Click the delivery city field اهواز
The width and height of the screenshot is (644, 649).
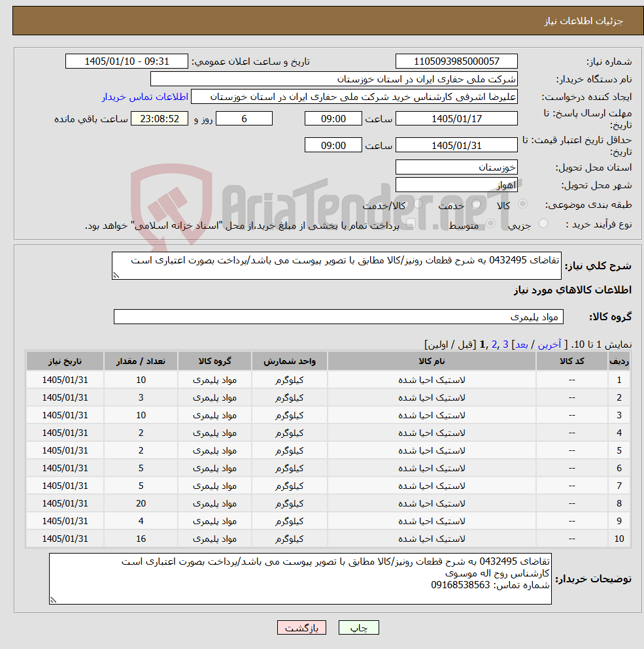pos(456,185)
